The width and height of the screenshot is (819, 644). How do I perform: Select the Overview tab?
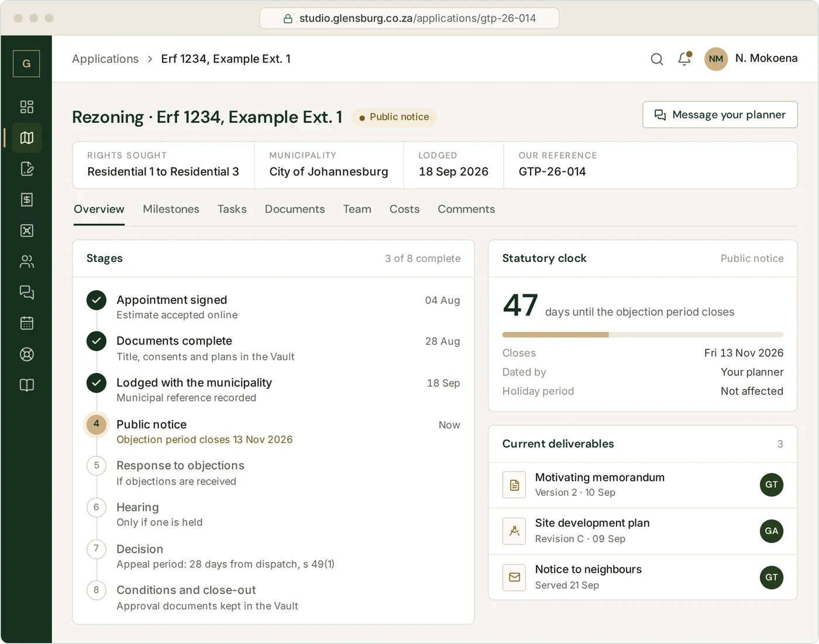click(x=99, y=209)
